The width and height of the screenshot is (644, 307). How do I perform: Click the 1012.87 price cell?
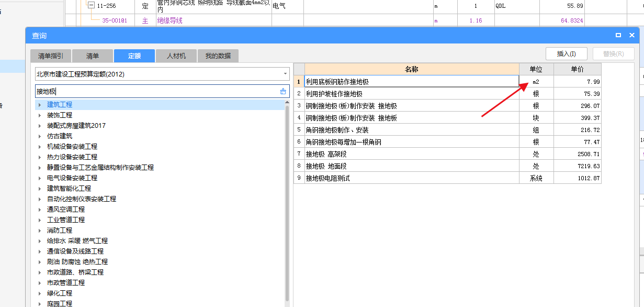pos(578,178)
